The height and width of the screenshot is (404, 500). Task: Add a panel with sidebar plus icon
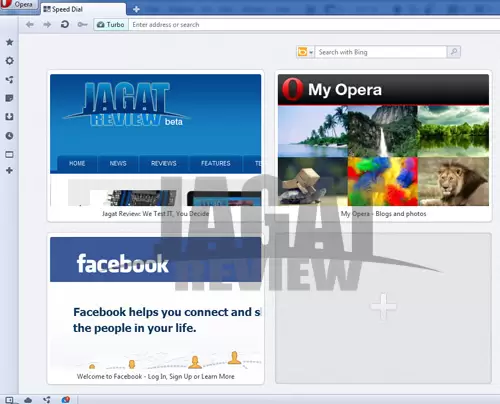tap(9, 170)
